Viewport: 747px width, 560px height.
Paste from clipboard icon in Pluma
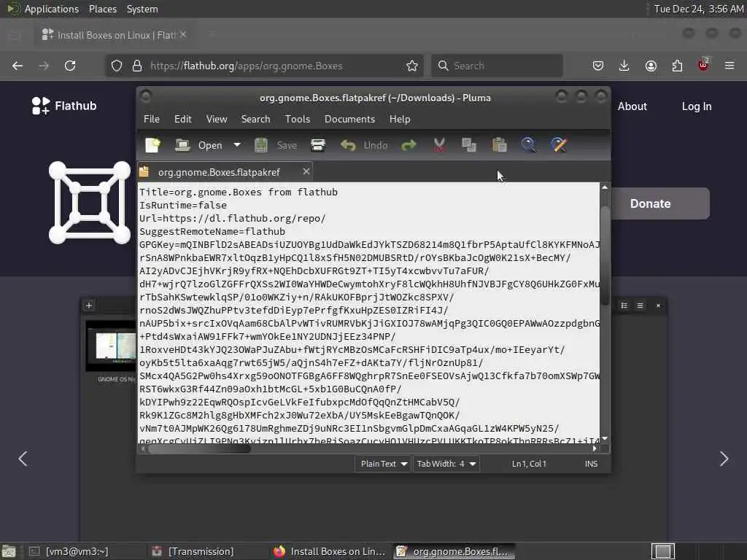499,145
